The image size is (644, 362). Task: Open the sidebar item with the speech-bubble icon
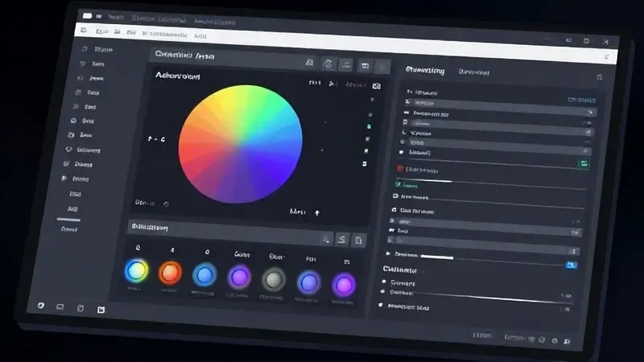(83, 150)
